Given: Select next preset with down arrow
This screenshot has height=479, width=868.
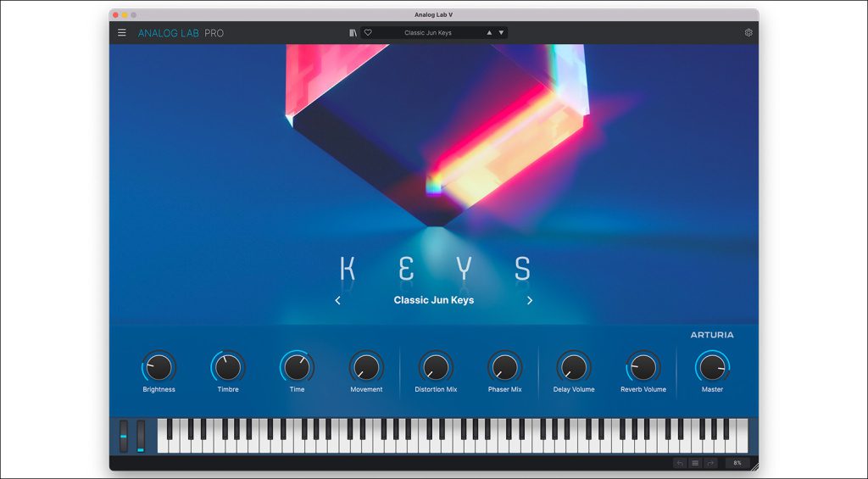Looking at the screenshot, I should 502,33.
